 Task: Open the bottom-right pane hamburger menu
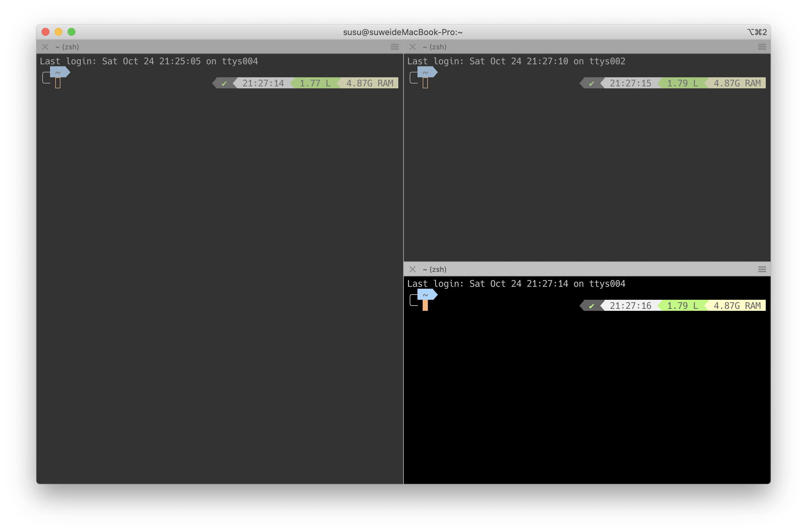(x=762, y=269)
